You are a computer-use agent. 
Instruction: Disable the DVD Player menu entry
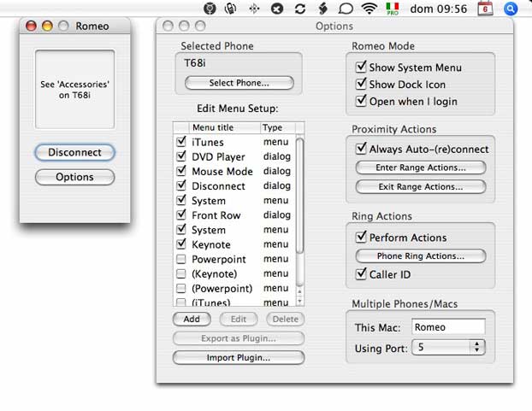pos(181,156)
